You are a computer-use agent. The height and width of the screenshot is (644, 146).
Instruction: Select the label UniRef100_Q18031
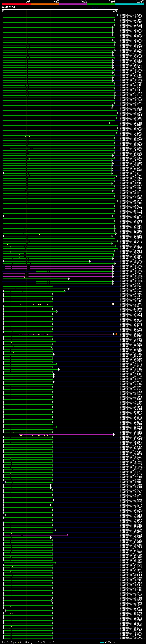131,153
